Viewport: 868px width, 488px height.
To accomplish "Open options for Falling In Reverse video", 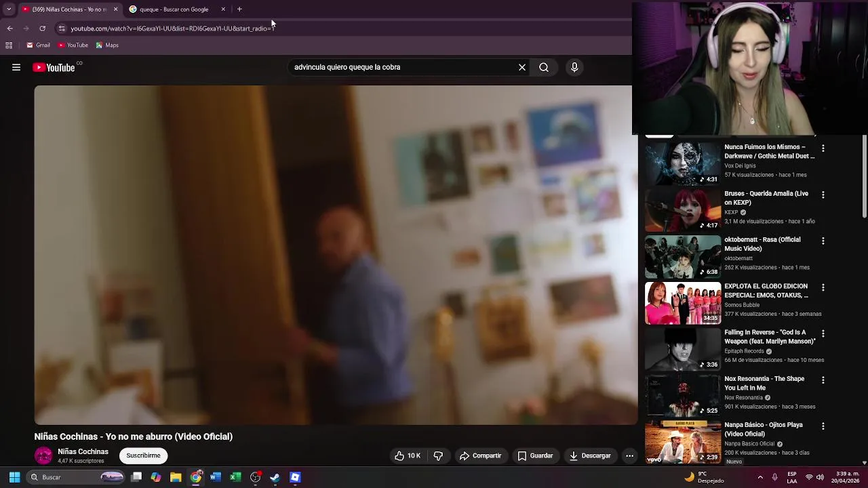I will point(823,333).
